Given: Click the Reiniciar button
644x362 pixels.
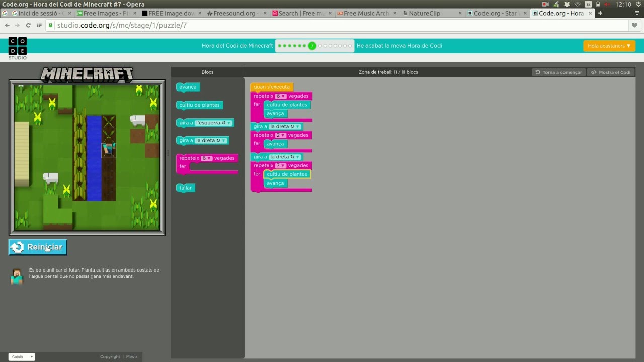Looking at the screenshot, I should click(38, 247).
